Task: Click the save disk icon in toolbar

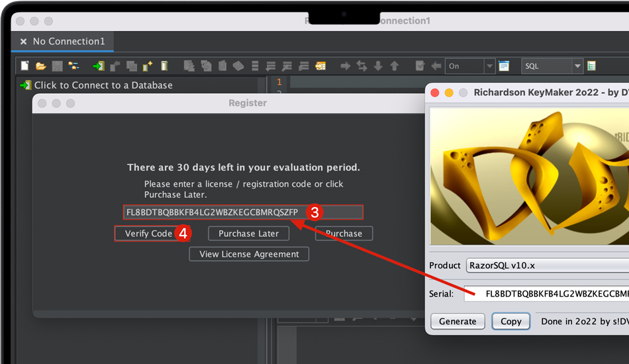Action: pyautogui.click(x=57, y=66)
